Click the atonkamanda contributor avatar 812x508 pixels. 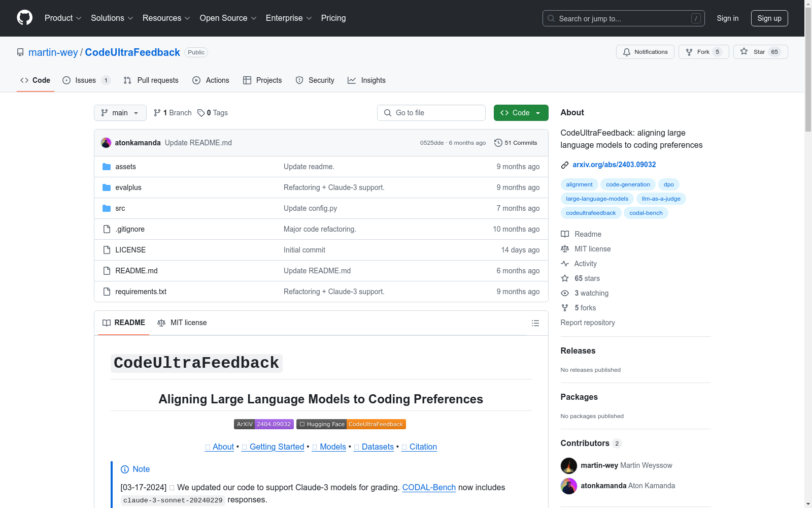569,486
